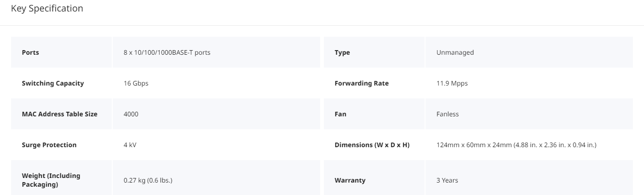Image resolution: width=644 pixels, height=195 pixels.
Task: Select the Weight (Including Packaging) label
Action: [51, 180]
